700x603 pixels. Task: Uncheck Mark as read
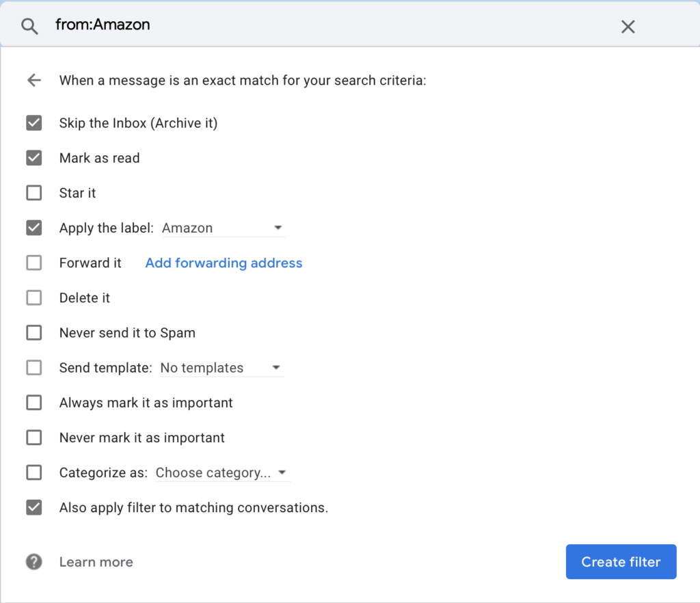point(34,158)
